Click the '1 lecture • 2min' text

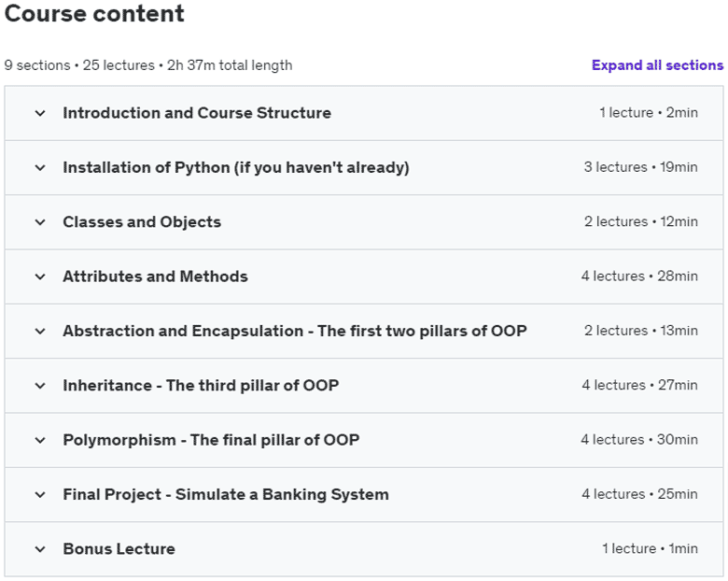point(648,112)
